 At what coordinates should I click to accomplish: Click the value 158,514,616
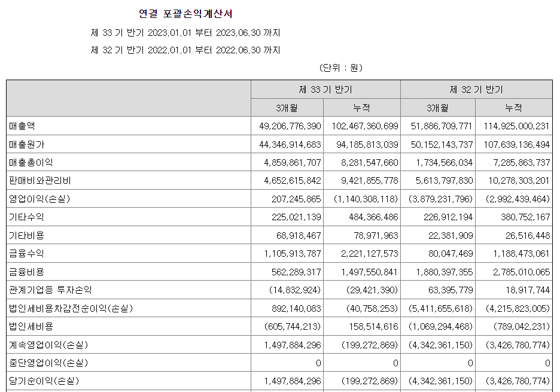(x=373, y=326)
